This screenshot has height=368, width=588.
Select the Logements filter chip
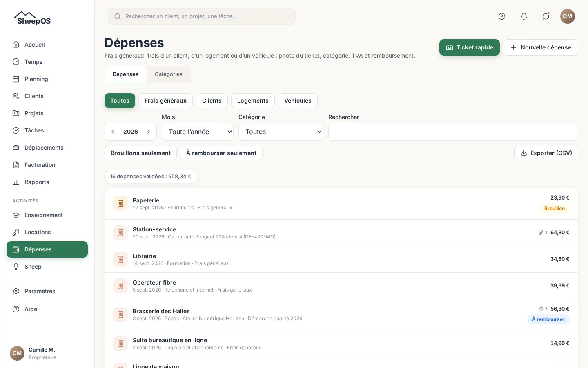(x=253, y=101)
